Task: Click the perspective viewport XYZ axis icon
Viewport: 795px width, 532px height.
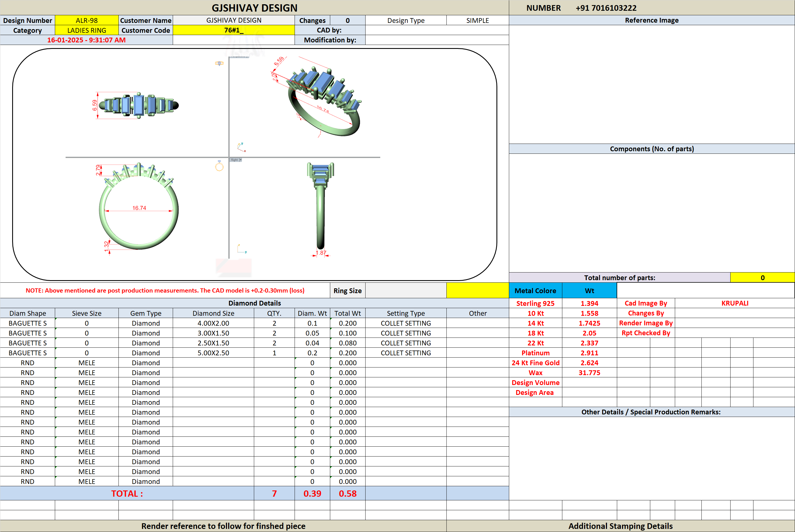Action: [241, 147]
